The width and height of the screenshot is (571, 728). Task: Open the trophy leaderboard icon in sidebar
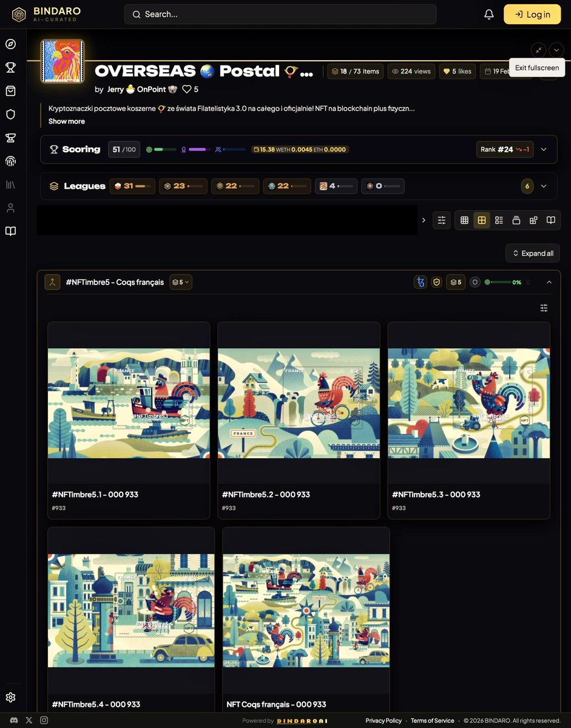[x=10, y=67]
